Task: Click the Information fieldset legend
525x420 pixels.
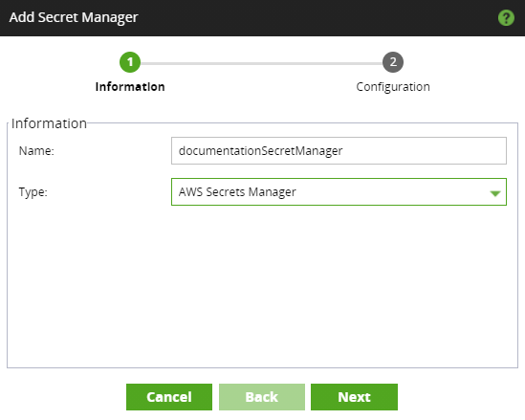Action: (x=49, y=123)
